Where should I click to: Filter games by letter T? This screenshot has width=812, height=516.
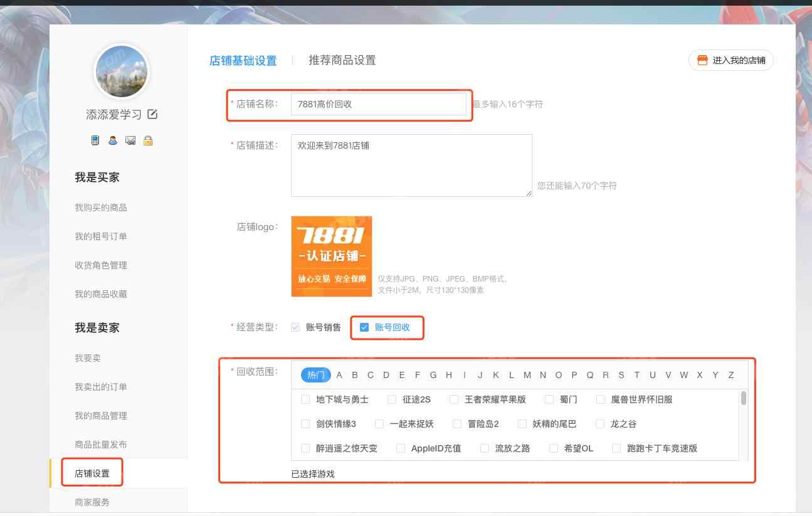(x=637, y=375)
